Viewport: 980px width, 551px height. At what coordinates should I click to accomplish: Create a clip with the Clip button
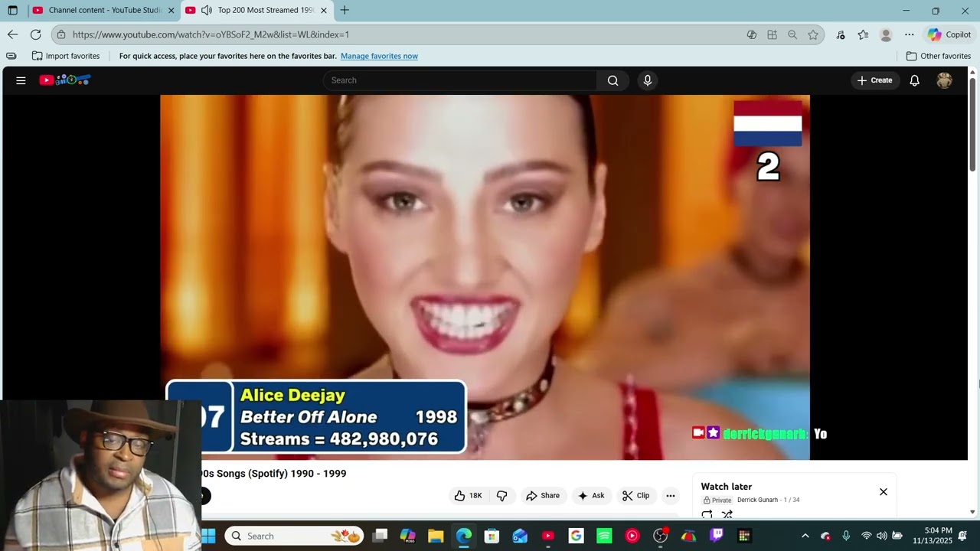point(635,496)
